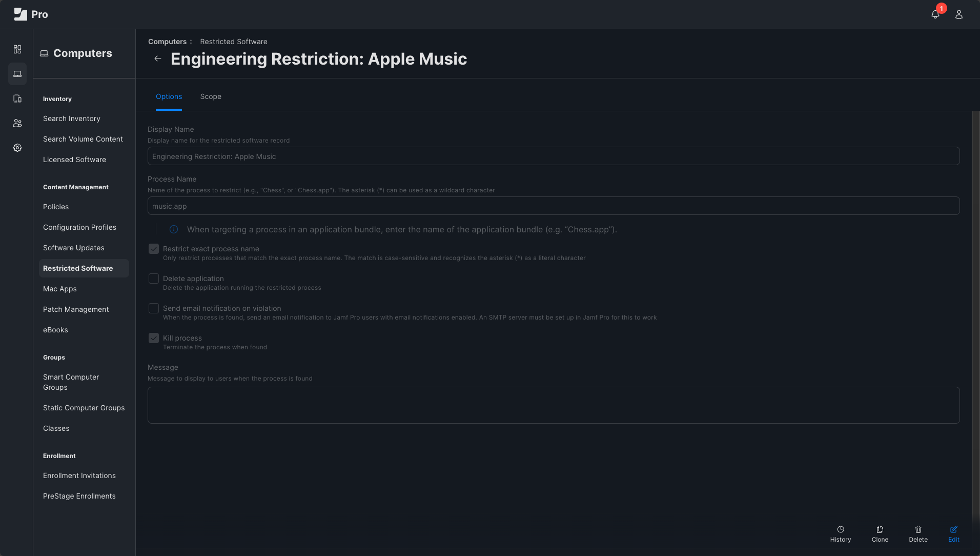Toggle Send email notification on violation checkbox
Viewport: 980px width, 556px height.
(x=154, y=308)
